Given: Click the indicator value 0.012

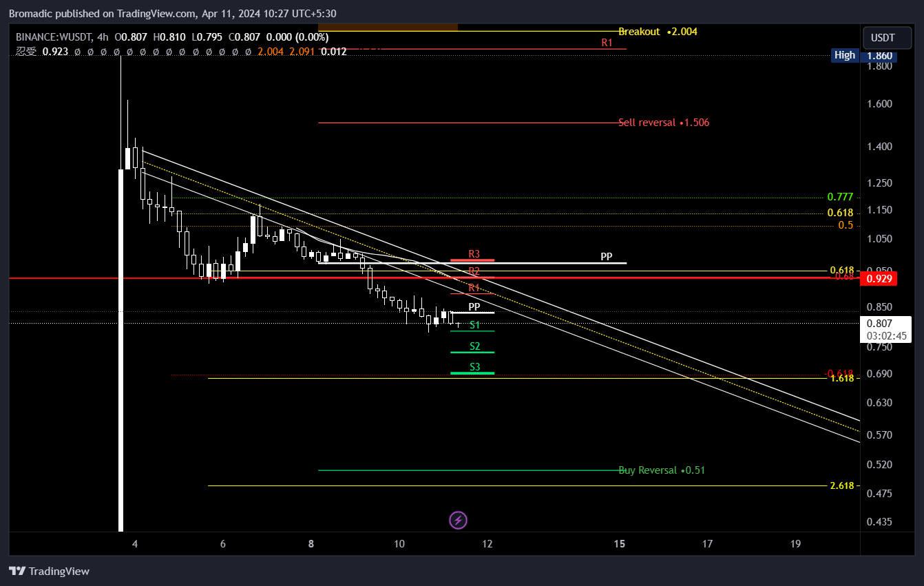Looking at the screenshot, I should [334, 52].
